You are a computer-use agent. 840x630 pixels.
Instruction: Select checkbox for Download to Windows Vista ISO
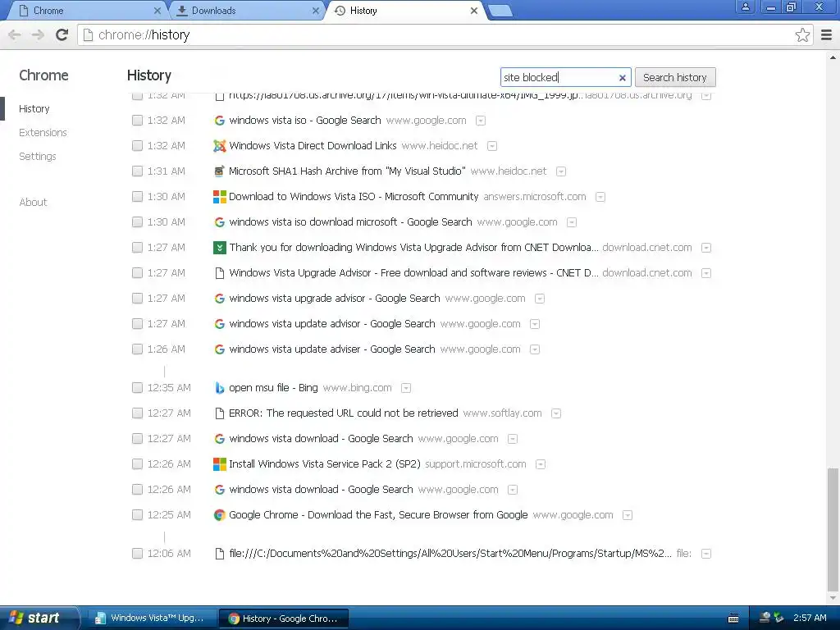(137, 197)
